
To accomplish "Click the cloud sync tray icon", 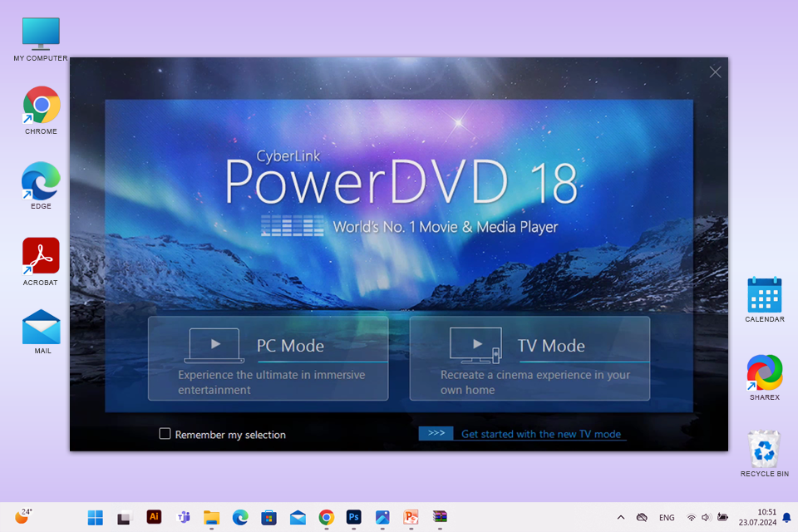I will click(642, 518).
